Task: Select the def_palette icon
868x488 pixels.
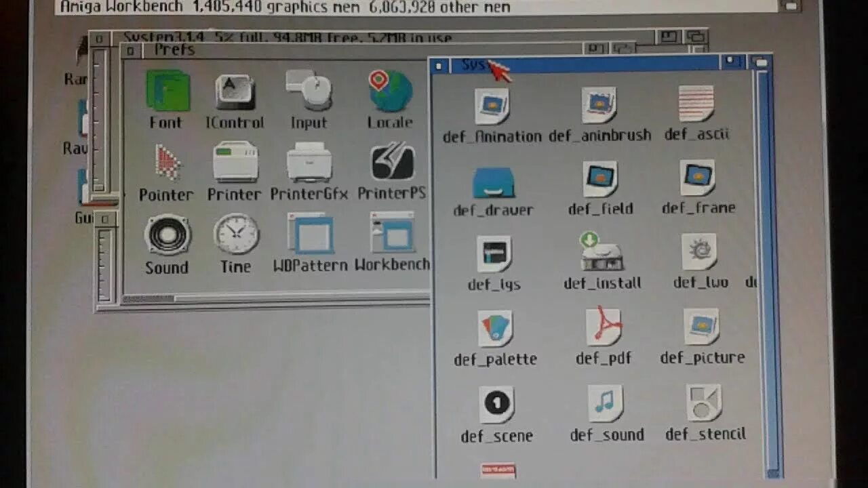Action: coord(495,329)
